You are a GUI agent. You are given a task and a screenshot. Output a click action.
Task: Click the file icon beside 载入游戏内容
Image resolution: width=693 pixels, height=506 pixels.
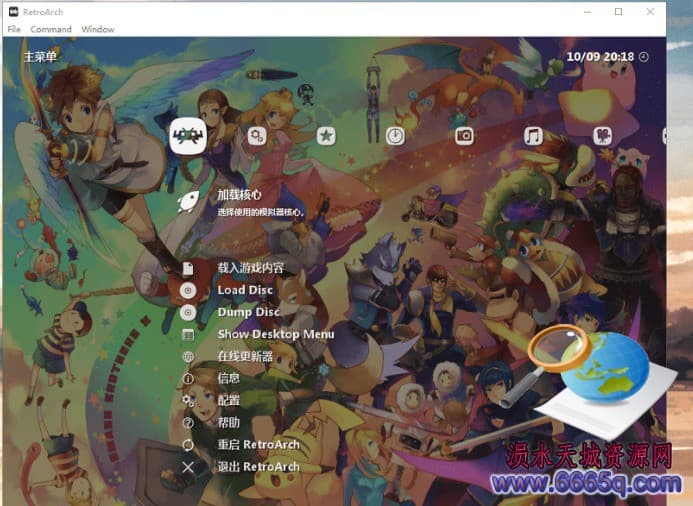188,268
